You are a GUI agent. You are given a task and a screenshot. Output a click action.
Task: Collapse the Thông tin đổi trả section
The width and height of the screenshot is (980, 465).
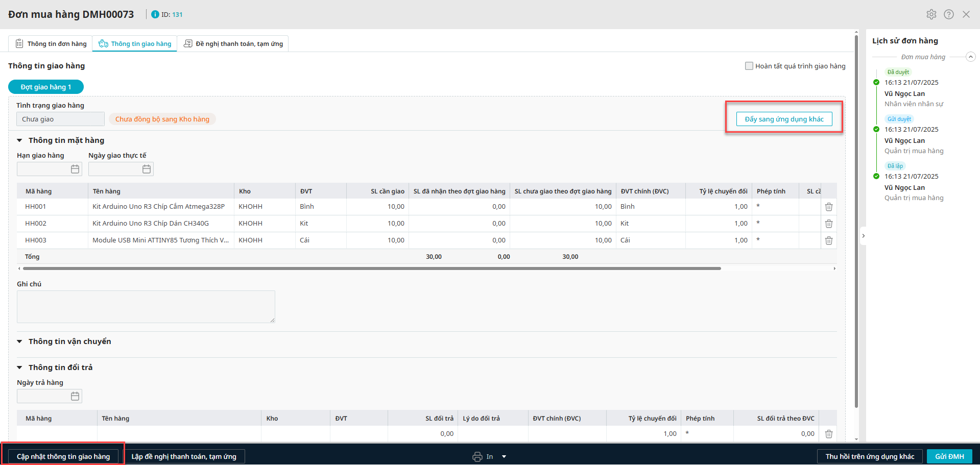coord(20,368)
